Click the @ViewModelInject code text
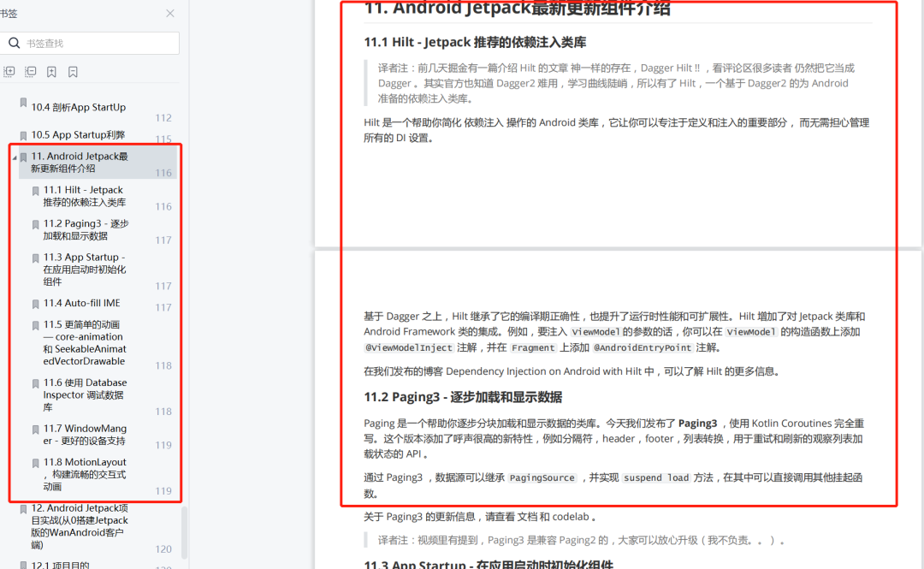The image size is (924, 569). (x=409, y=348)
